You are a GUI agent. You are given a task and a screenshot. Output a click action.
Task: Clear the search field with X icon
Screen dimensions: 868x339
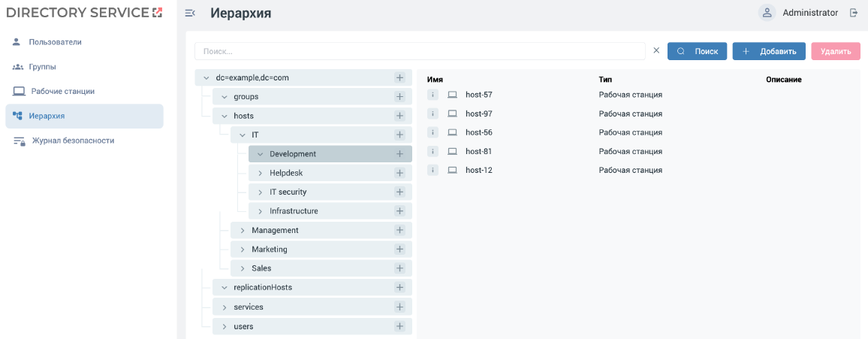[656, 51]
